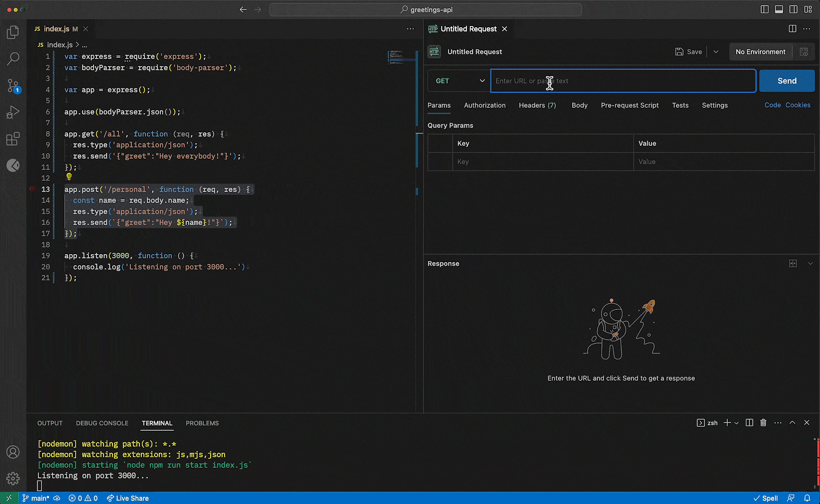Screen dimensions: 820x504
Task: Open the Run and Debug view
Action: click(13, 112)
